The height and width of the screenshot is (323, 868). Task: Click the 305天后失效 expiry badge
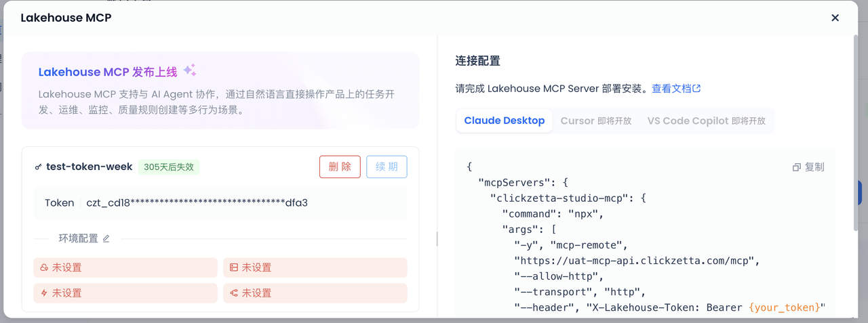pos(169,167)
